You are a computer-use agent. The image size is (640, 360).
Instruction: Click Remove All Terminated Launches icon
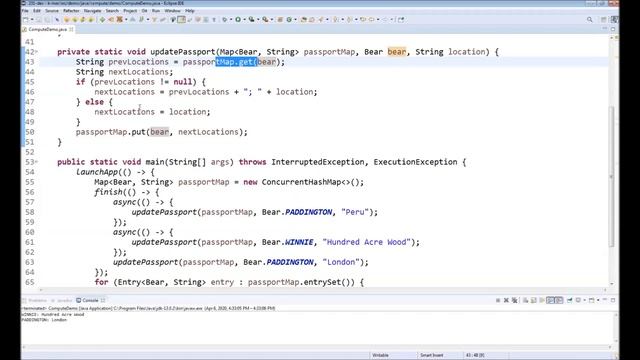tap(515, 300)
